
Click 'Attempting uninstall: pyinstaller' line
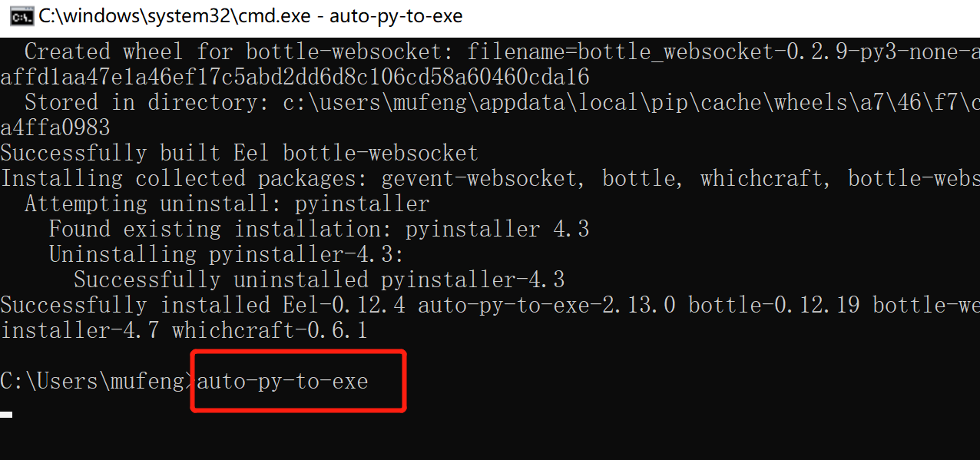(x=227, y=204)
